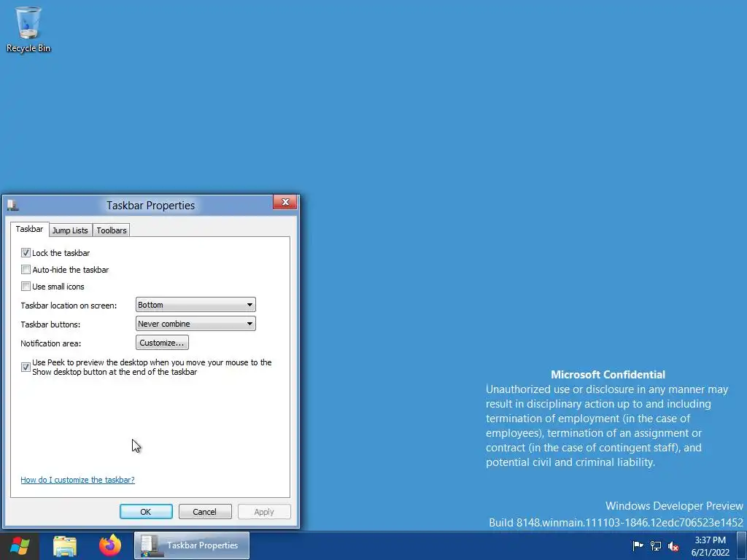Click the muted volume tray icon
747x560 pixels.
(673, 546)
